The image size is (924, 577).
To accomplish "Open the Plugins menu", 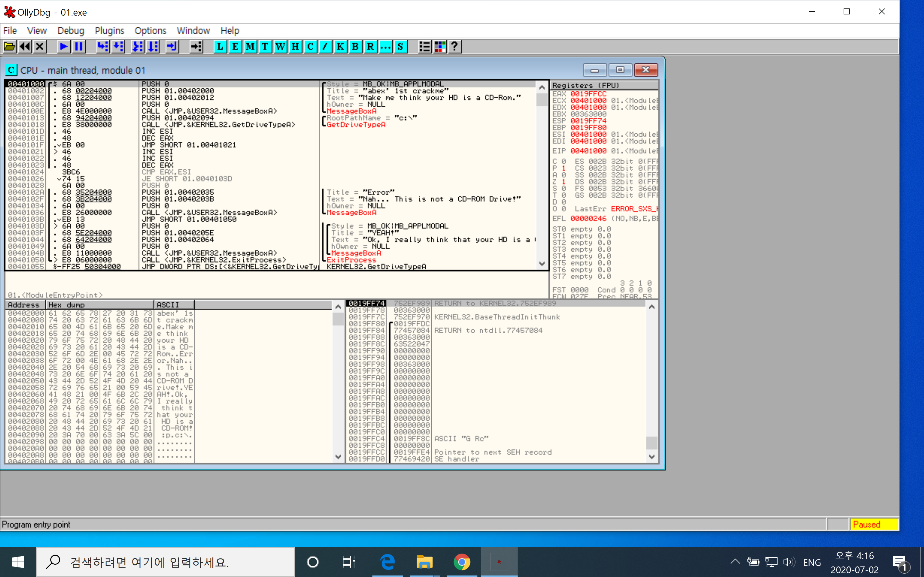I will tap(109, 31).
